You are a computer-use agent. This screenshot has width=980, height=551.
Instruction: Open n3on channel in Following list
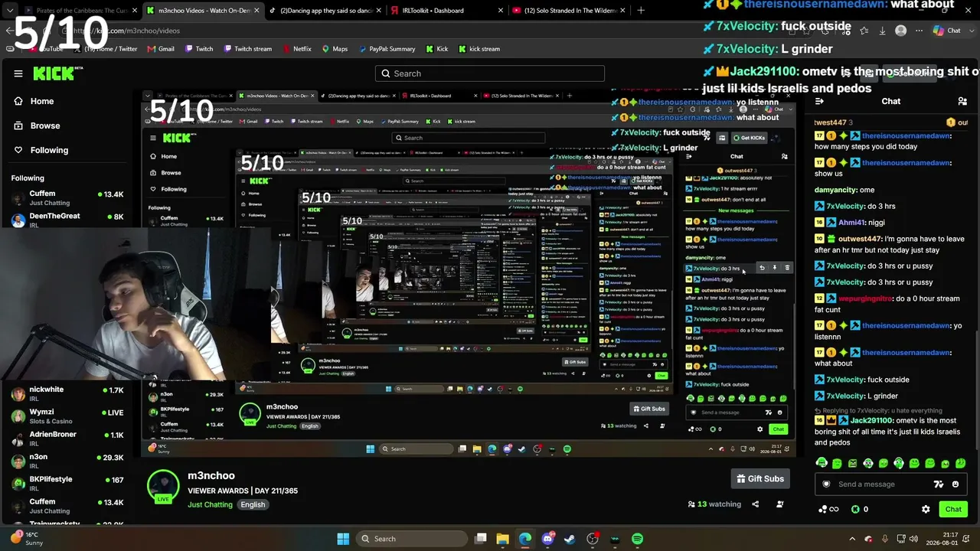point(67,461)
